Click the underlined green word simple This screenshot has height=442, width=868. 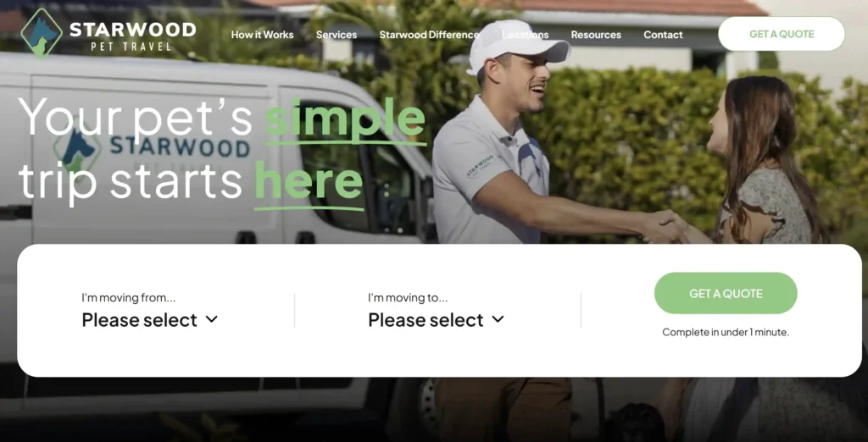[345, 119]
